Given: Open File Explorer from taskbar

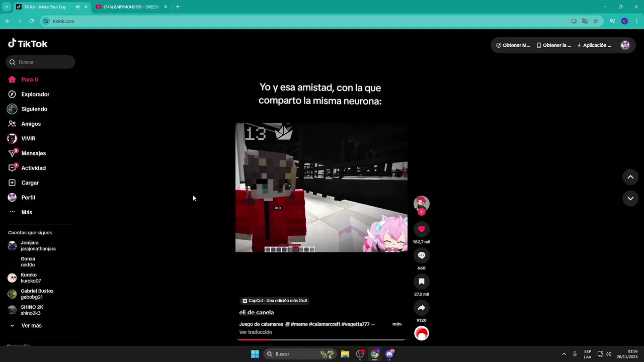Looking at the screenshot, I should [345, 354].
